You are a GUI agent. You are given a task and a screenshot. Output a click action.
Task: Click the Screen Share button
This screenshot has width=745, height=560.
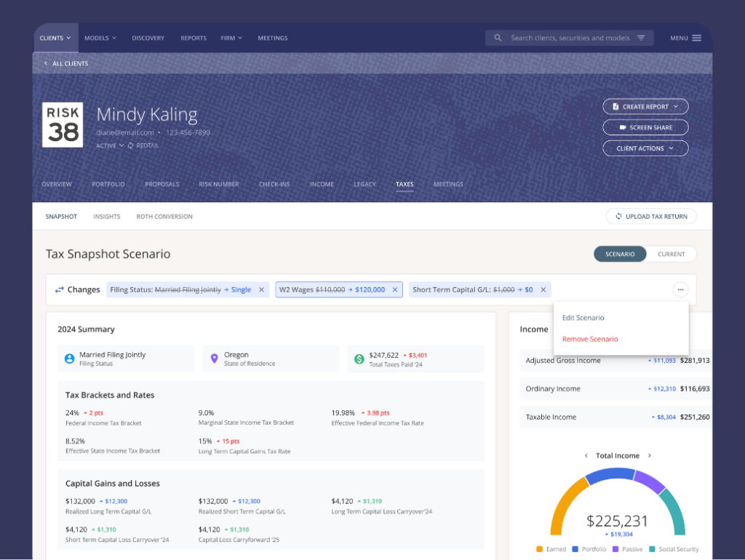pyautogui.click(x=646, y=127)
